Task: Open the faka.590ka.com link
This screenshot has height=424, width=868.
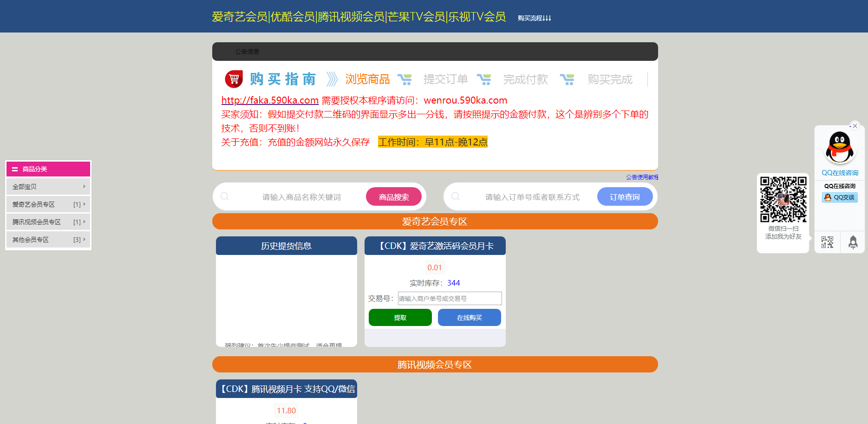Action: coord(270,100)
